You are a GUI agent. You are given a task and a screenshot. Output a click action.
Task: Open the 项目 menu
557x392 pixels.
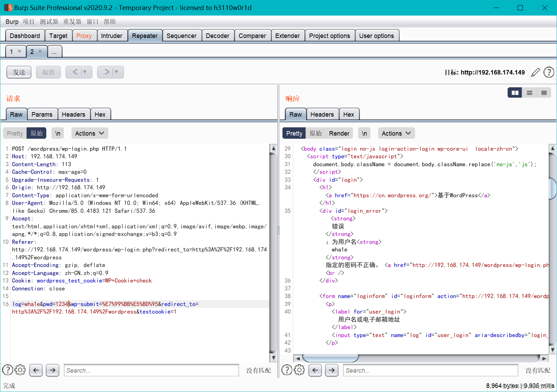point(29,22)
